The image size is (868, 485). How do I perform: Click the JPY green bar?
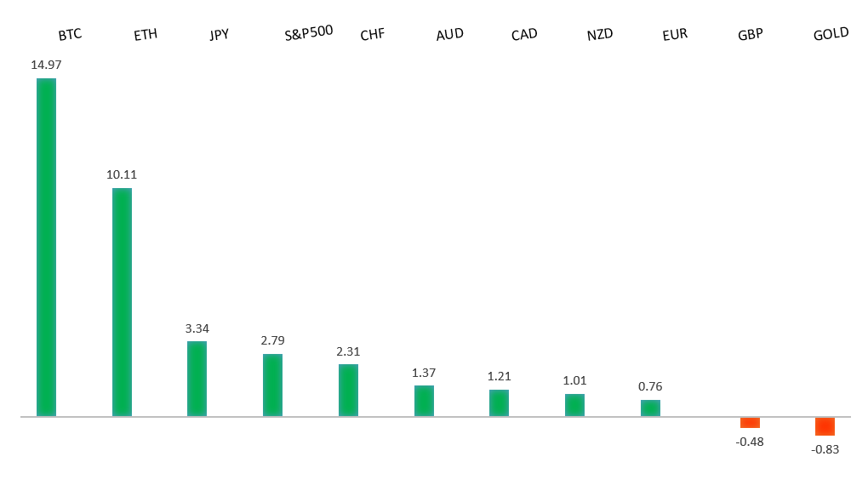pos(197,379)
